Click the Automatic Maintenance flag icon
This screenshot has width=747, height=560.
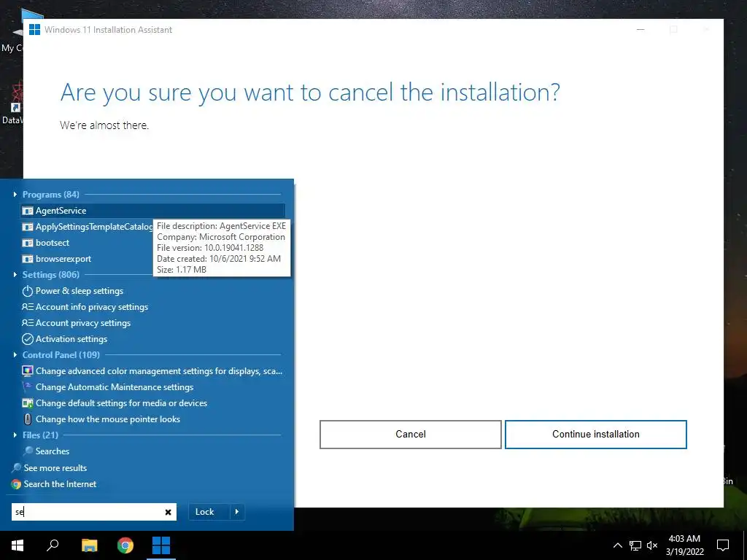tap(28, 386)
